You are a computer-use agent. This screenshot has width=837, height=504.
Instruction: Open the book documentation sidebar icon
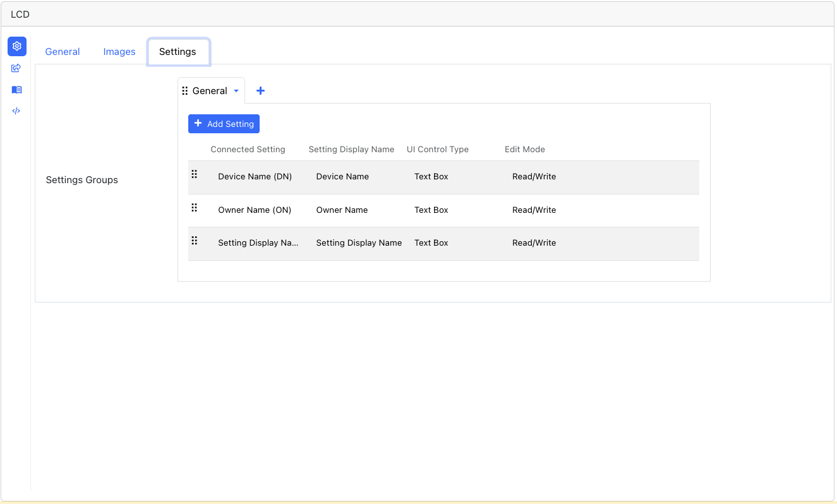click(x=17, y=90)
